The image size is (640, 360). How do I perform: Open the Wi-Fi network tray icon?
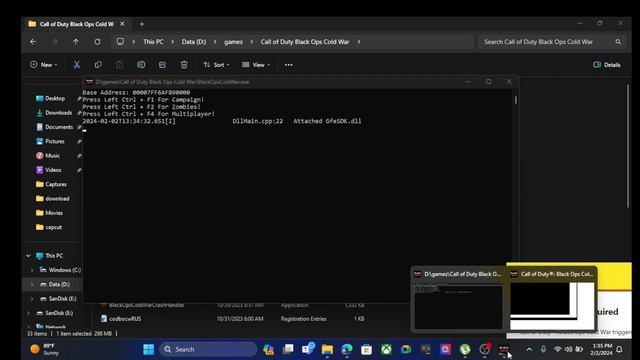click(558, 349)
